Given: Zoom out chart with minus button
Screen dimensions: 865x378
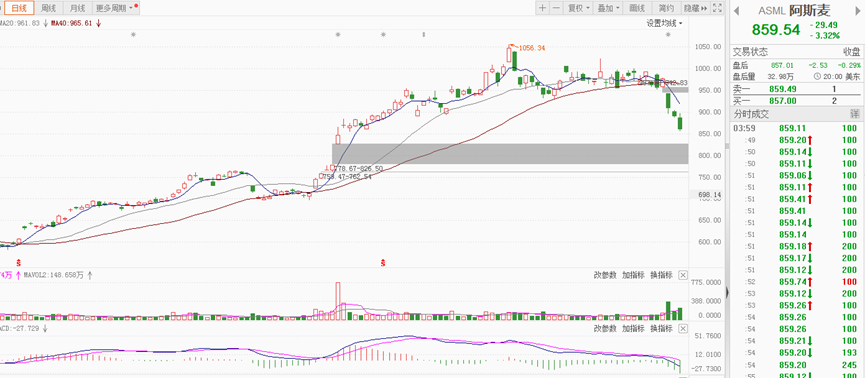Looking at the screenshot, I should 556,8.
